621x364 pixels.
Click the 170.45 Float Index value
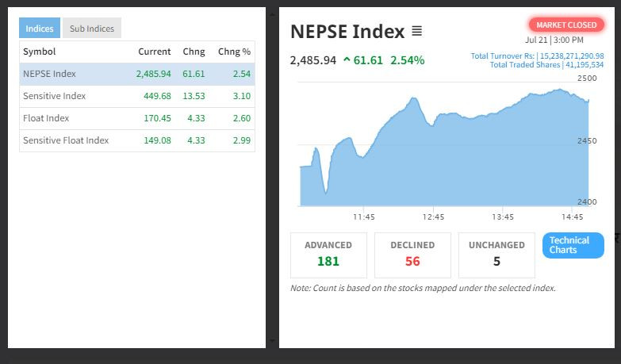[x=157, y=118]
